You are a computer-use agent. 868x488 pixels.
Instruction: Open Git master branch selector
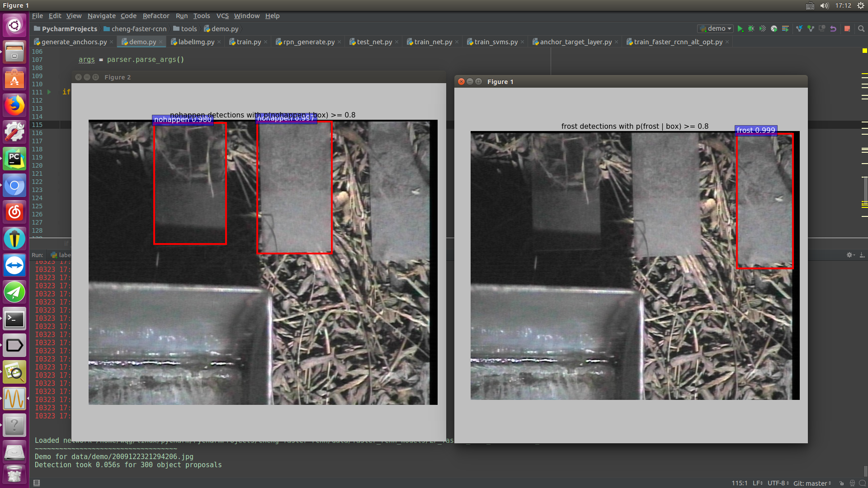(x=812, y=483)
